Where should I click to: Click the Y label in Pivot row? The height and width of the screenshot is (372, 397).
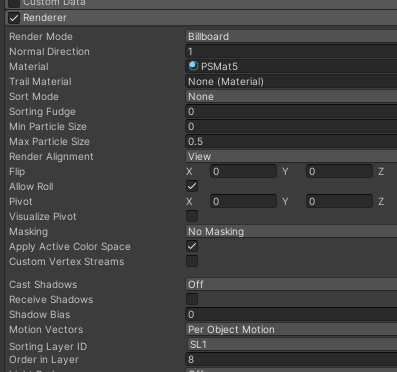tap(285, 201)
